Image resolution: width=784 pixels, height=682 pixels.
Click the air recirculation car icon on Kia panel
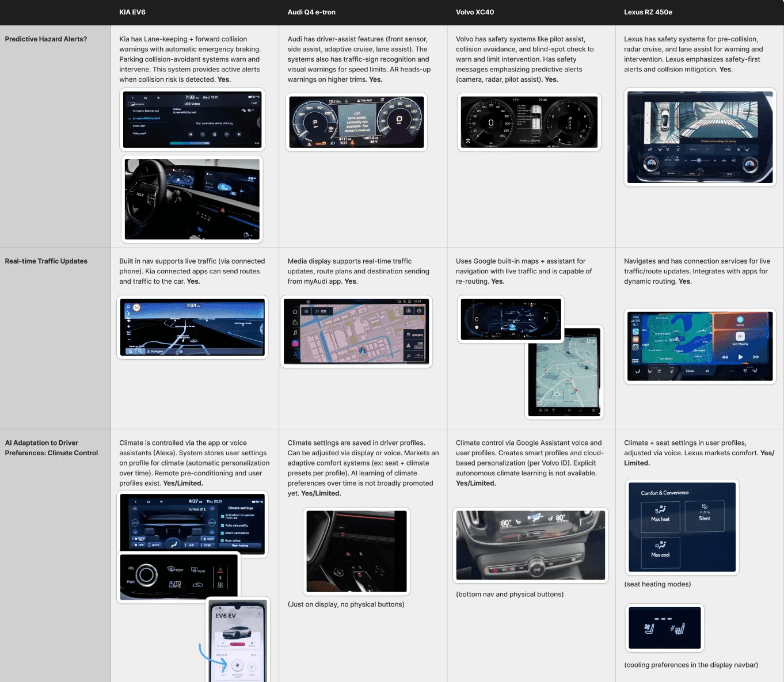pyautogui.click(x=197, y=585)
